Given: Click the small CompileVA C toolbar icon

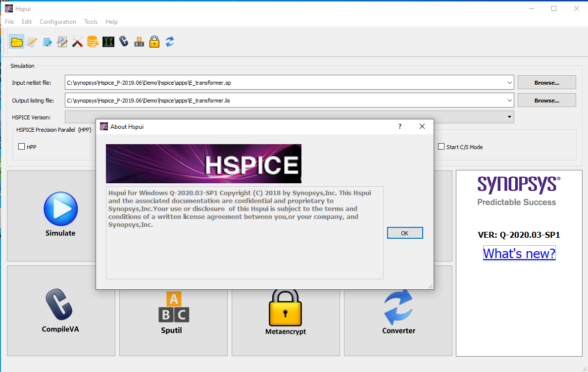Looking at the screenshot, I should [x=124, y=41].
